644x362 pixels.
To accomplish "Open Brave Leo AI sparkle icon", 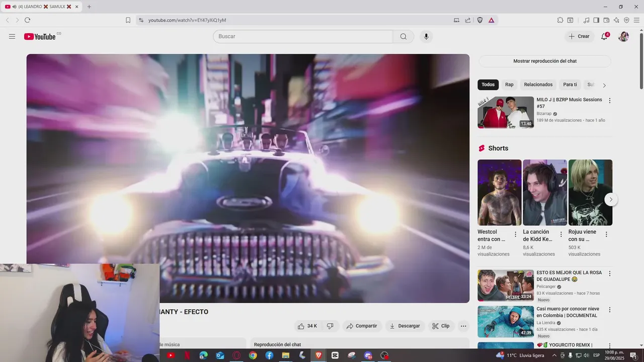I will click(616, 20).
